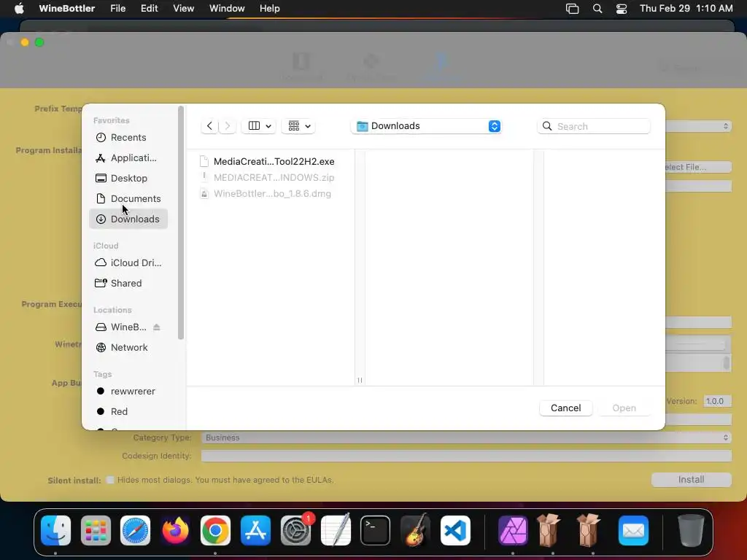The height and width of the screenshot is (560, 747).
Task: Open the Help menu
Action: (270, 9)
